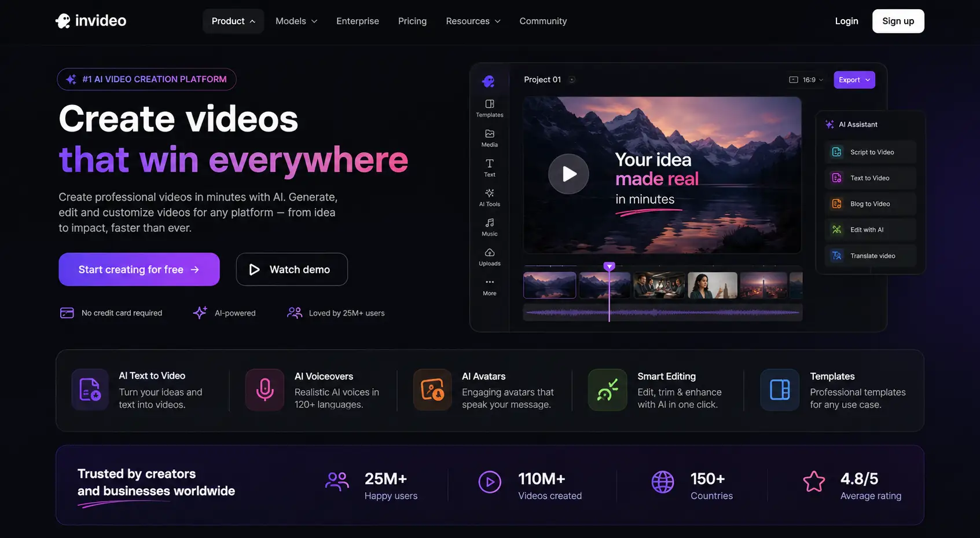Click the Sign up button
Image resolution: width=980 pixels, height=538 pixels.
(x=898, y=21)
